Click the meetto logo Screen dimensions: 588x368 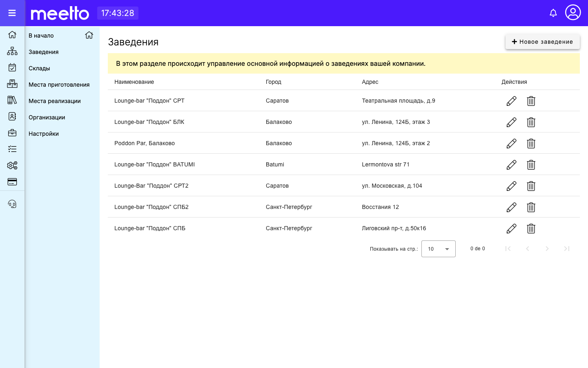click(x=60, y=13)
